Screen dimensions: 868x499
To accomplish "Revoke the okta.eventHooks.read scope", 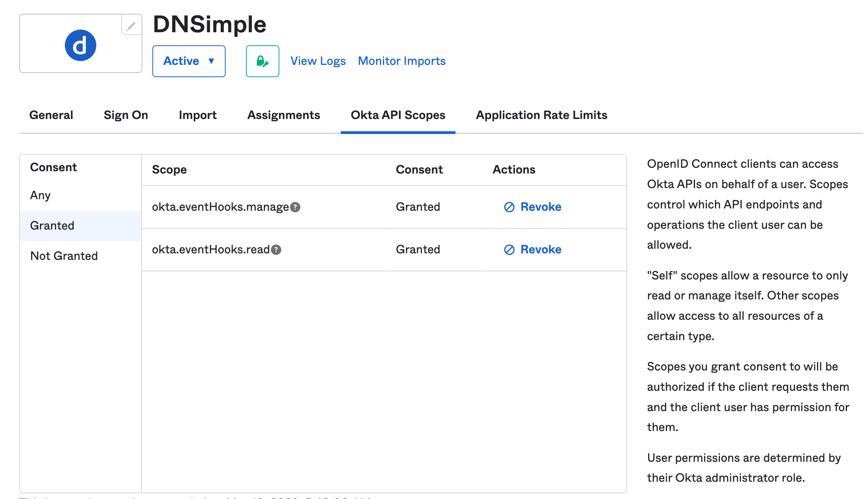I will click(x=533, y=249).
